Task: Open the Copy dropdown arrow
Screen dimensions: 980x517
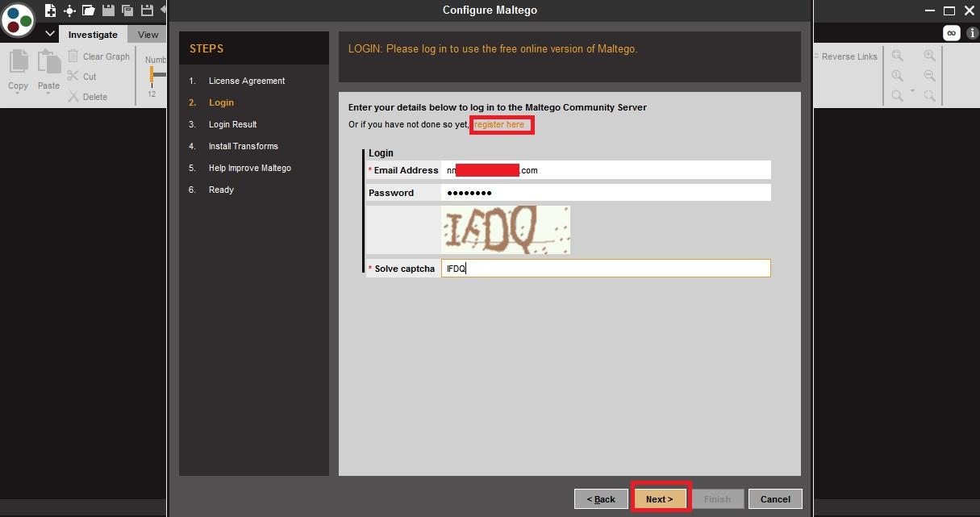Action: coord(18,94)
